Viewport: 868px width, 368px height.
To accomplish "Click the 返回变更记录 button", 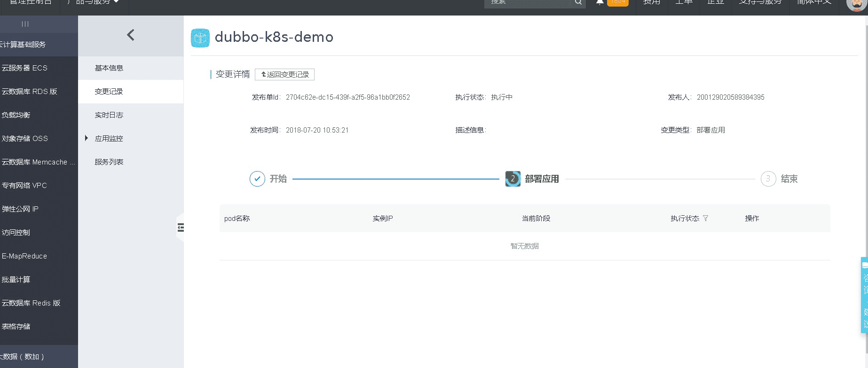I will click(x=284, y=75).
